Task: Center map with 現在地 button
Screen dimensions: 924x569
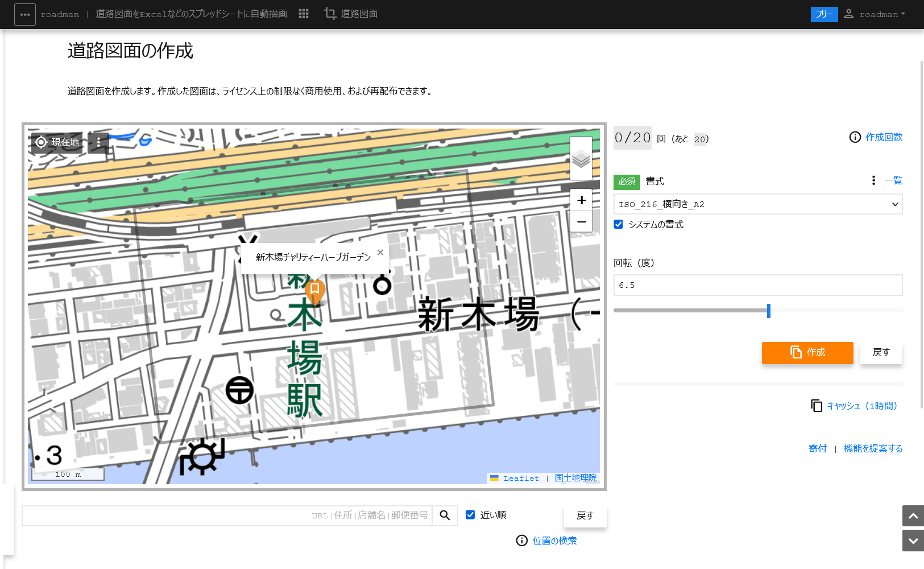Action: pos(57,142)
